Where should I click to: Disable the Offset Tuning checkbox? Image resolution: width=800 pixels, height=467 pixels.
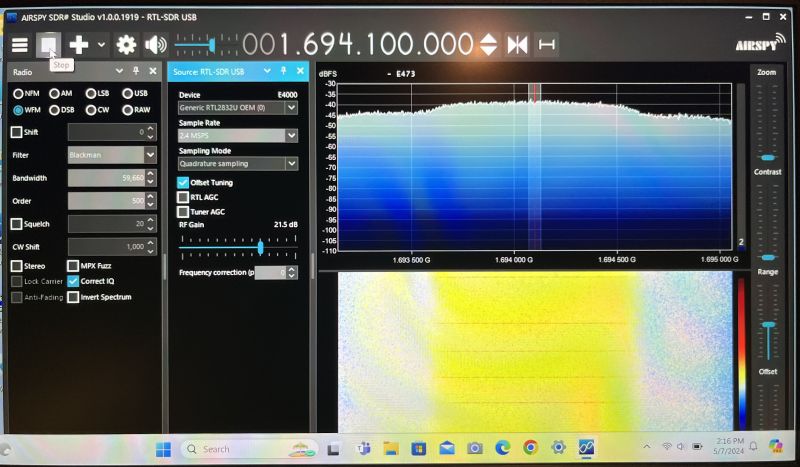183,183
